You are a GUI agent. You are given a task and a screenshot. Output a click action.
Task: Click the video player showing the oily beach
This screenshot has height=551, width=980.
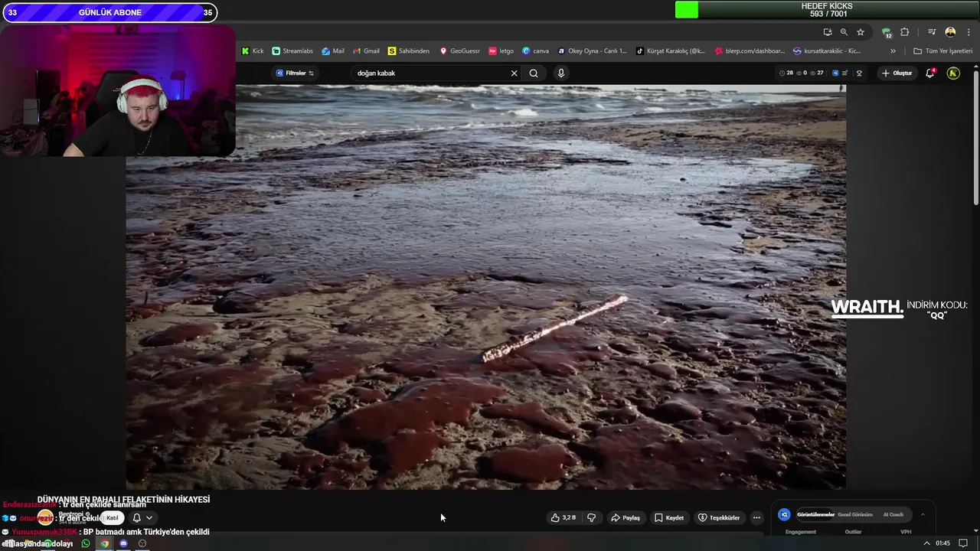pyautogui.click(x=486, y=286)
